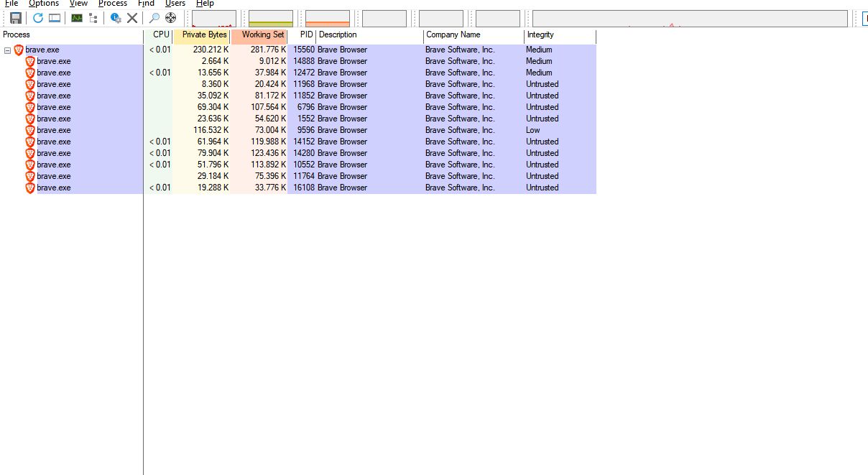The image size is (868, 475).
Task: Open the Process menu
Action: [113, 4]
